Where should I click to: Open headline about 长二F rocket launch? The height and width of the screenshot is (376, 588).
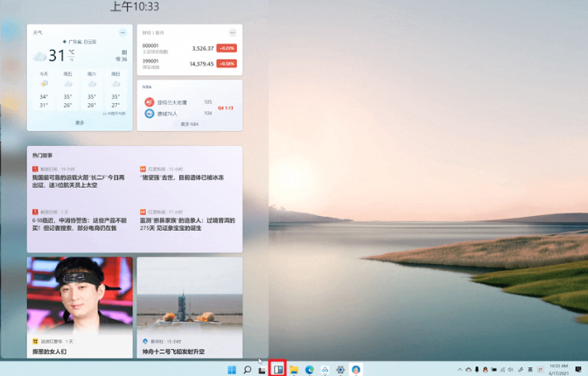(x=79, y=181)
